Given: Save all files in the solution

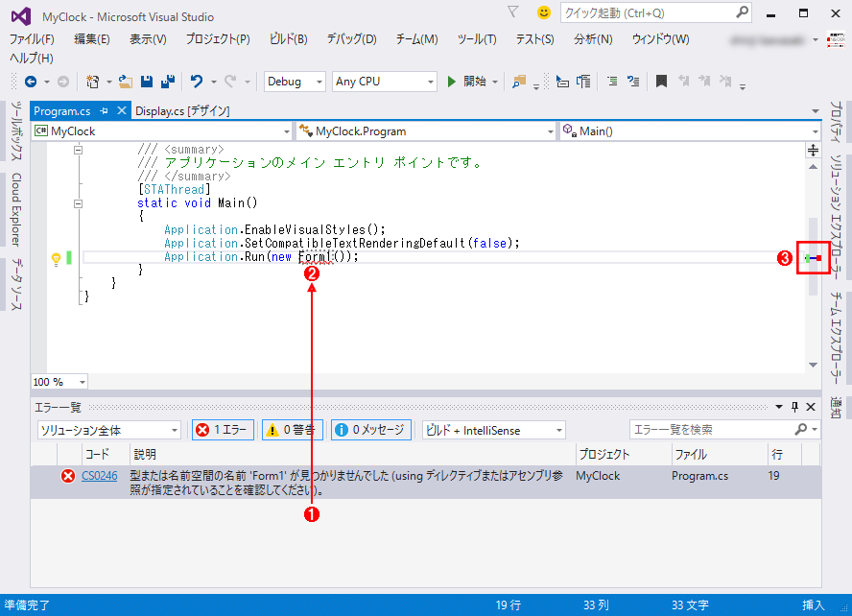Looking at the screenshot, I should [x=167, y=82].
